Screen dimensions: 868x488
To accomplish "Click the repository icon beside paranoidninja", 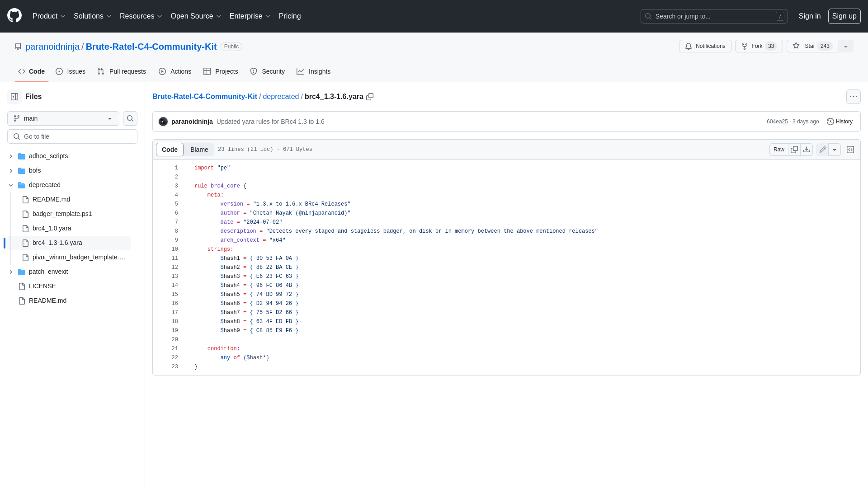I will (x=18, y=47).
